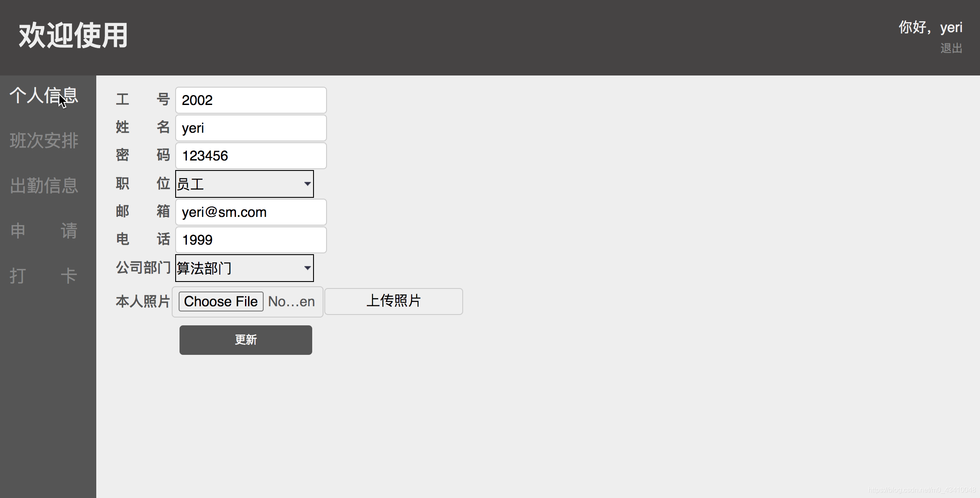Open the 个人信息 sidebar menu item
Viewport: 980px width, 498px height.
tap(44, 95)
